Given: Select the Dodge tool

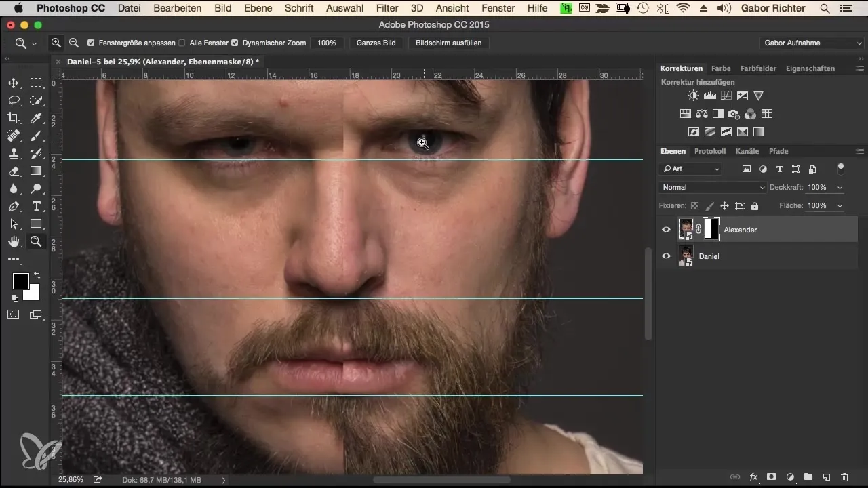Looking at the screenshot, I should (36, 188).
